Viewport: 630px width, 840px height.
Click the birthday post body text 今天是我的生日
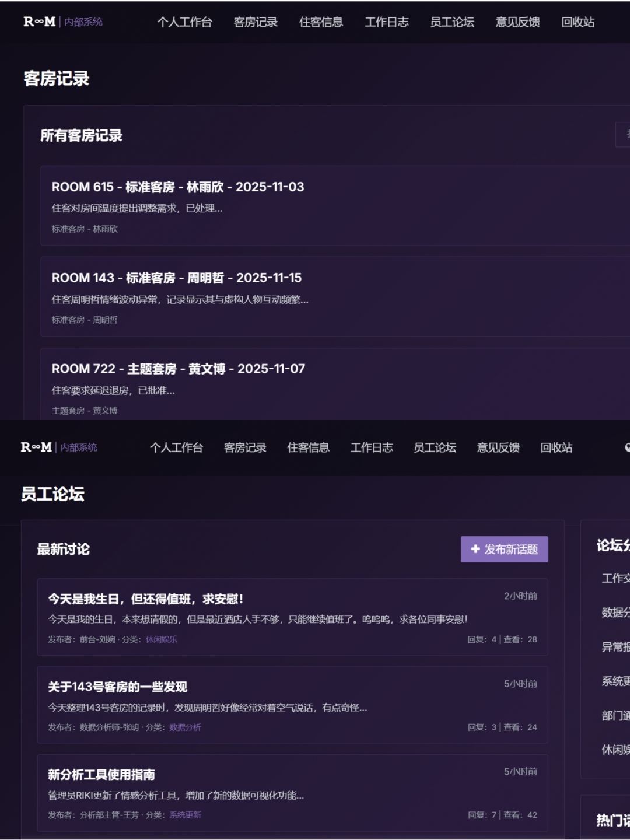(x=258, y=619)
